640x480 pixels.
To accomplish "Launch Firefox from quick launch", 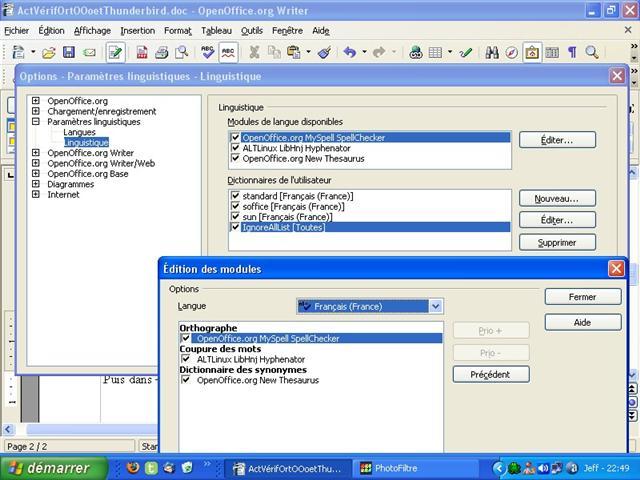I will (133, 468).
